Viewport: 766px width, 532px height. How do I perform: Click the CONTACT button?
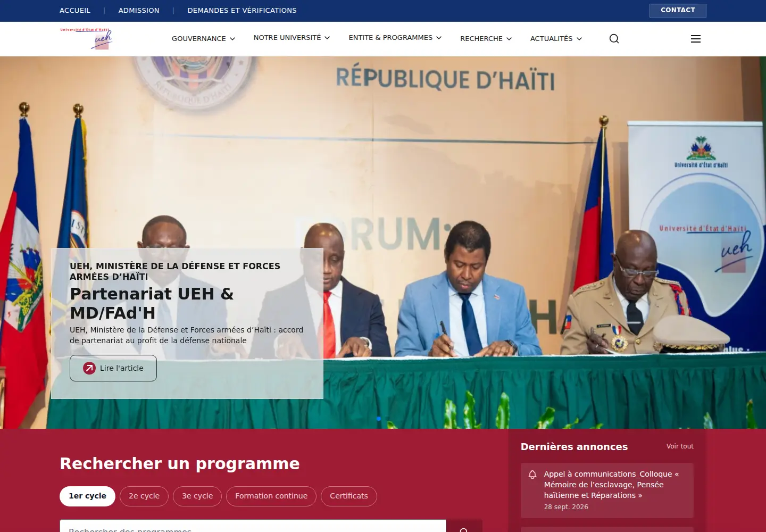(678, 10)
